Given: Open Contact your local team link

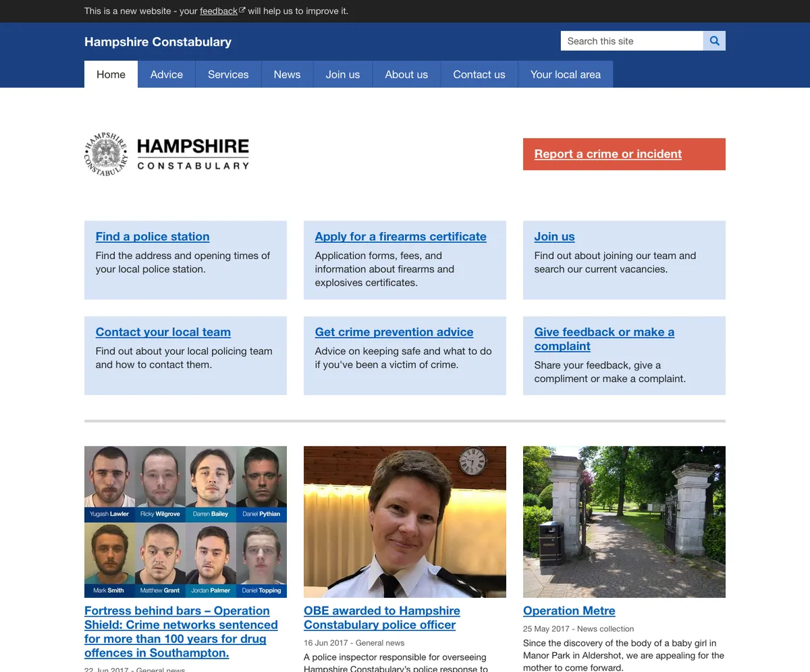Looking at the screenshot, I should point(163,332).
